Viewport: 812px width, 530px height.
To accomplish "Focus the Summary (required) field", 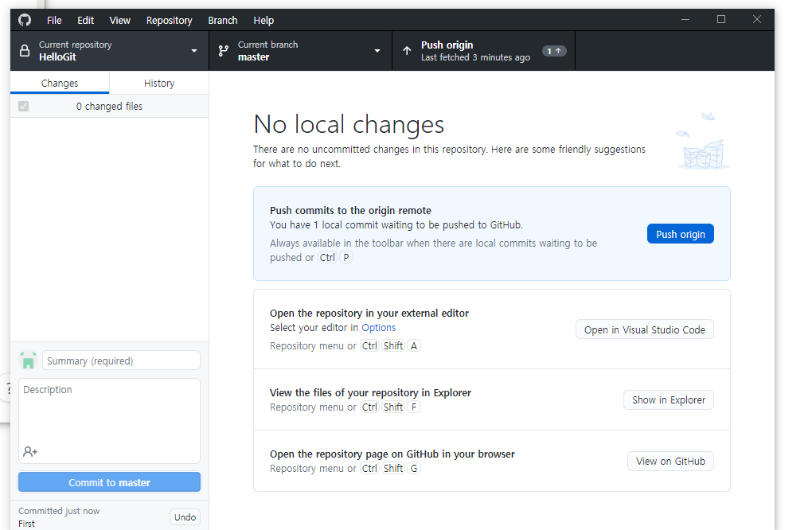I will (121, 360).
